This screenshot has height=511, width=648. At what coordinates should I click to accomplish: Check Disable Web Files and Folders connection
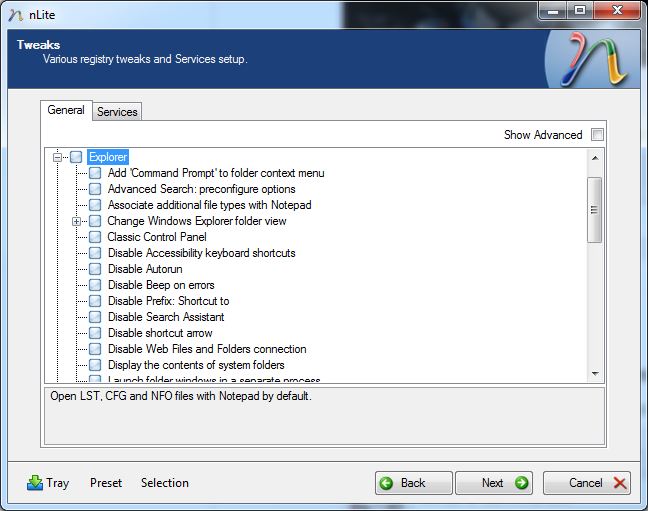tap(95, 349)
